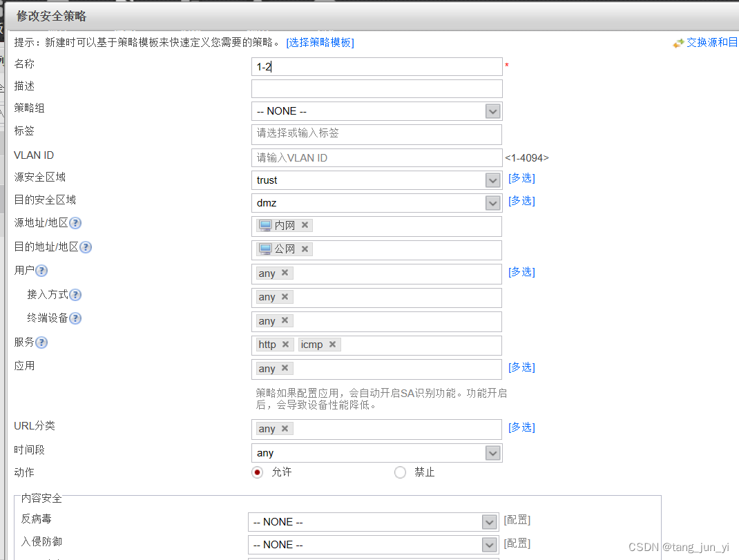The height and width of the screenshot is (560, 739).
Task: Open the 目的安全区域 dmz dropdown
Action: pos(493,203)
